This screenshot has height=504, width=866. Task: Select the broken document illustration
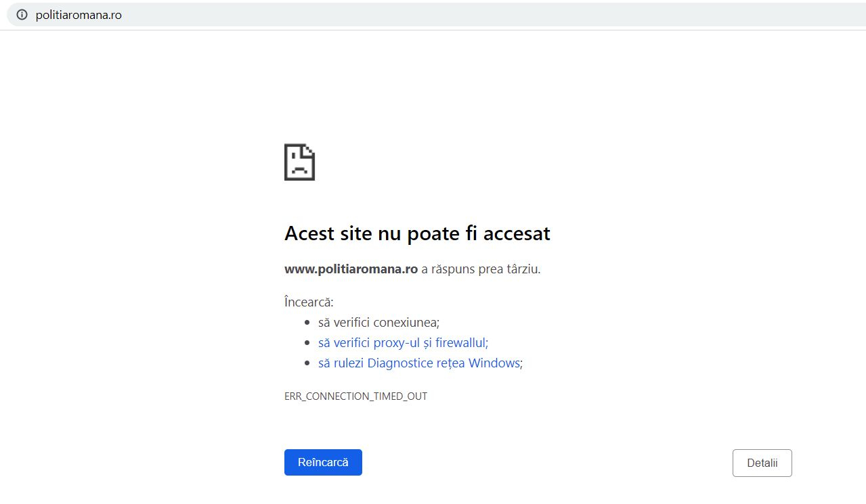pyautogui.click(x=299, y=162)
